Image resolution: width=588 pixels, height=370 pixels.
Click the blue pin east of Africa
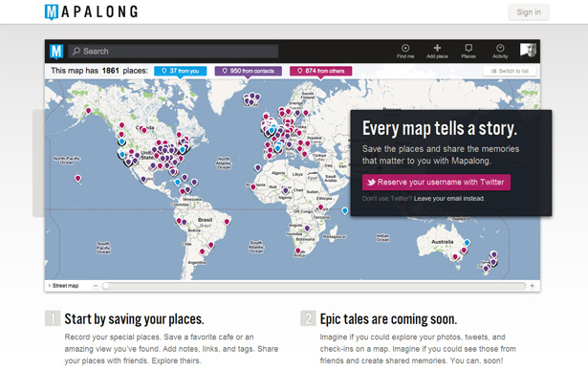click(x=344, y=211)
